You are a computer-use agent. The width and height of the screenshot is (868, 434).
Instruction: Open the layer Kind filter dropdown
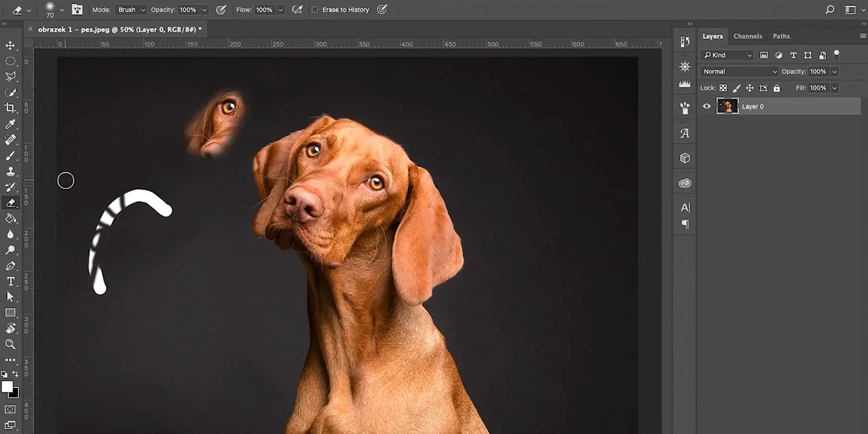pos(727,55)
